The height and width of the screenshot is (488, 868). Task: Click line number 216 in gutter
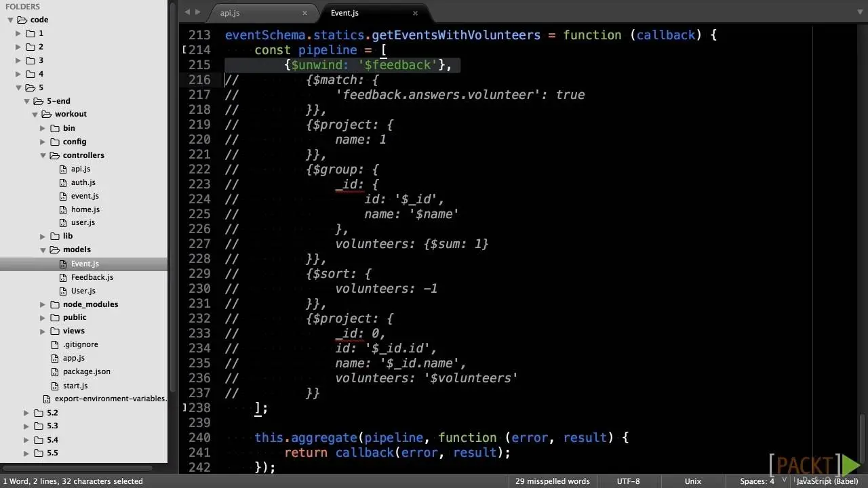(x=199, y=80)
